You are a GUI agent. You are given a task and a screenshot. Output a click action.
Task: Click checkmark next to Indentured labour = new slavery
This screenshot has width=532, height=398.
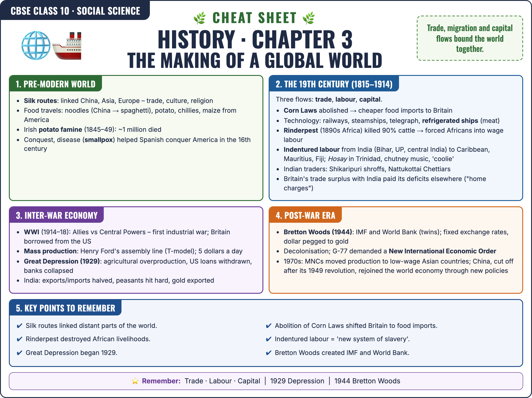pos(269,339)
